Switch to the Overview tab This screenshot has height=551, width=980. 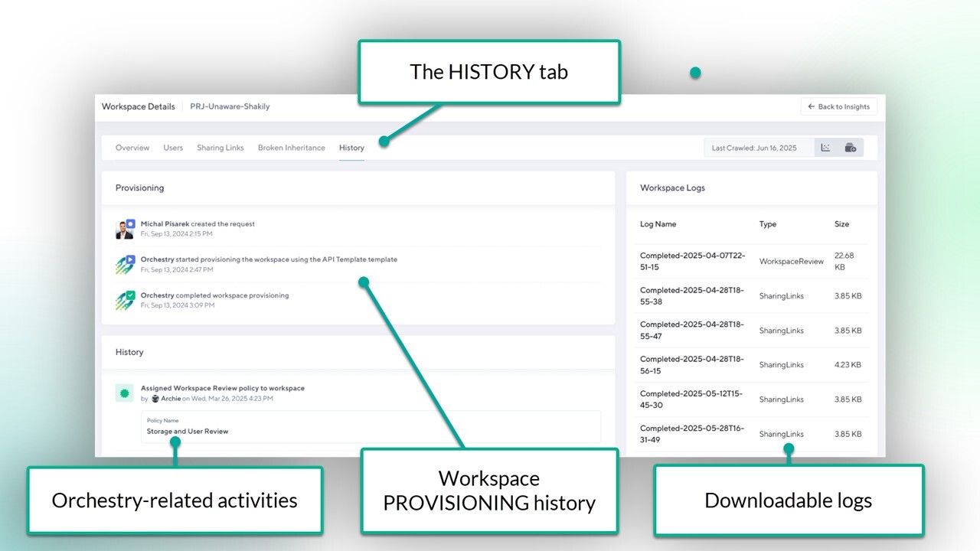[132, 148]
